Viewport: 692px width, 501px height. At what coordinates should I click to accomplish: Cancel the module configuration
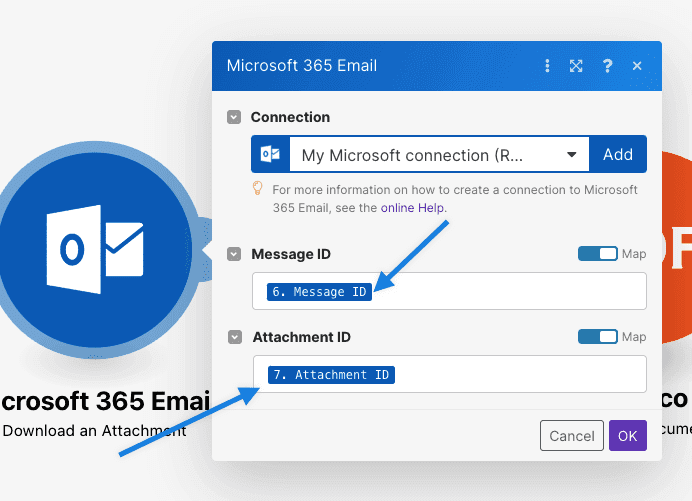pyautogui.click(x=572, y=436)
